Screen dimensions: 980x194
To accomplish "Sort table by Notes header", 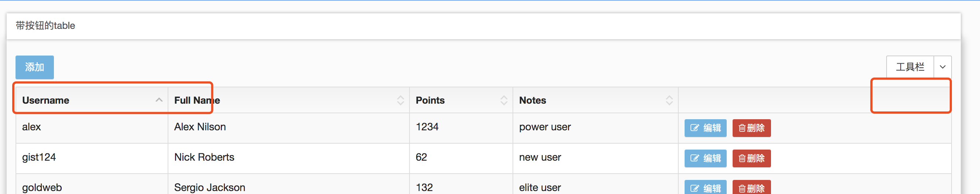I will [x=532, y=100].
